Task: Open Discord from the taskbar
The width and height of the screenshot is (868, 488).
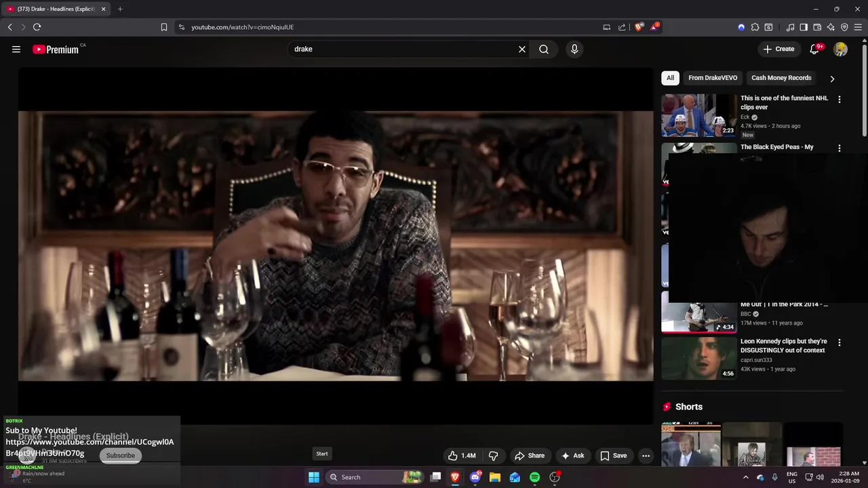Action: tap(475, 477)
